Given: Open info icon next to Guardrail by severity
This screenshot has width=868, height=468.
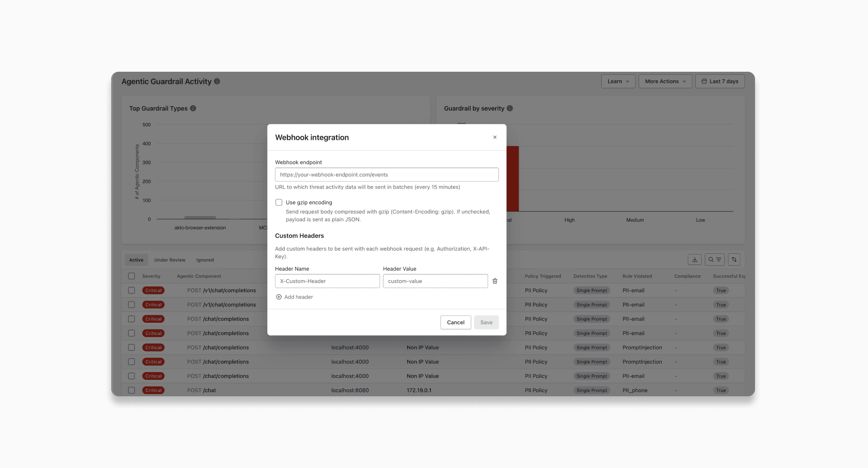Looking at the screenshot, I should point(510,108).
